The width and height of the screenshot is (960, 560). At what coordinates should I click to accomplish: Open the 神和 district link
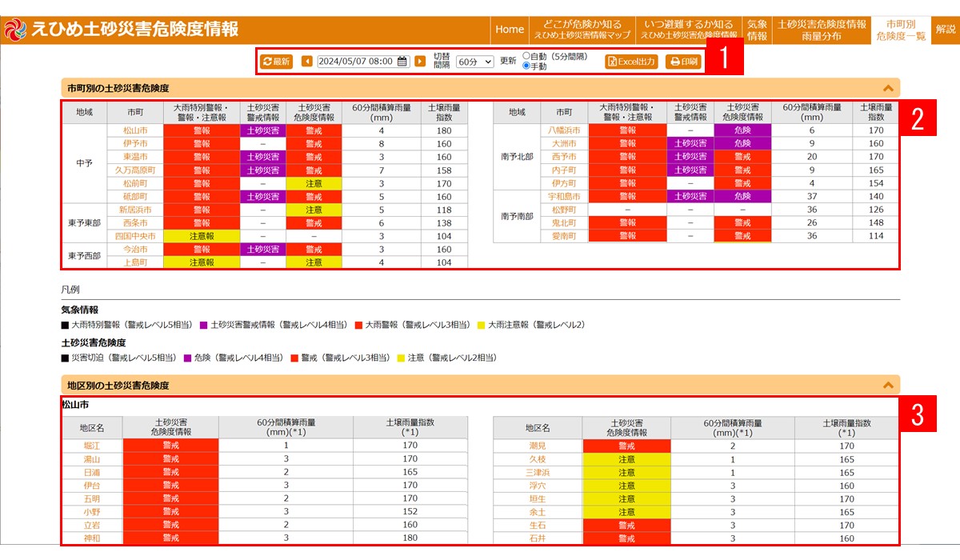coord(92,538)
